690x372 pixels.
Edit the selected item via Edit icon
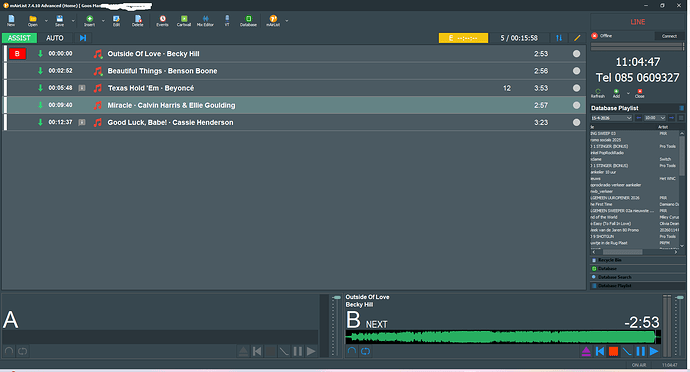coord(116,20)
